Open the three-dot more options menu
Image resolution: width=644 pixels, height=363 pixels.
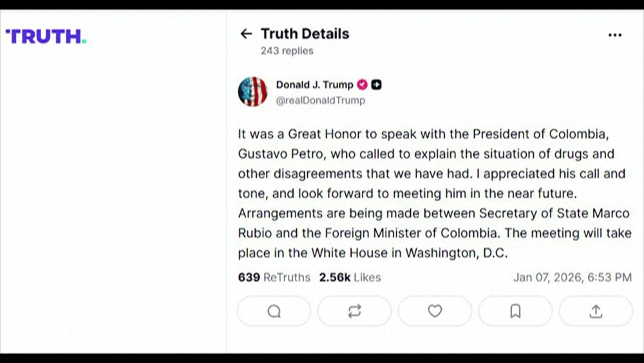pyautogui.click(x=615, y=35)
